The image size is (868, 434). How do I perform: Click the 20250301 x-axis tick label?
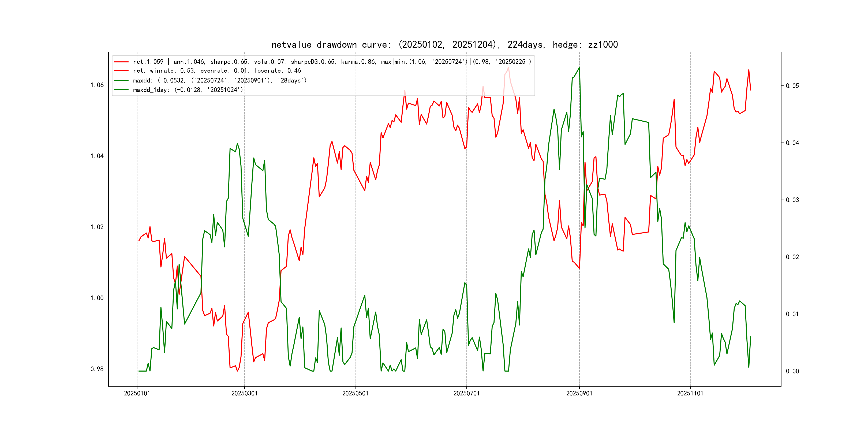(x=244, y=393)
